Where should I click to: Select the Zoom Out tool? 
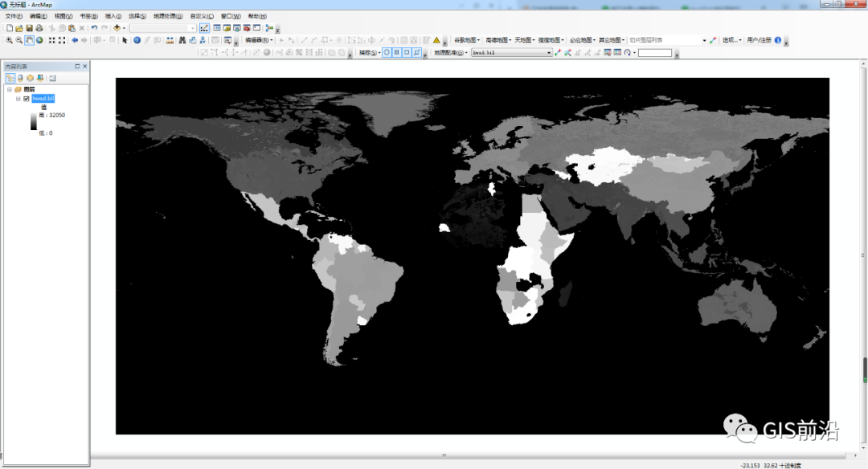19,40
